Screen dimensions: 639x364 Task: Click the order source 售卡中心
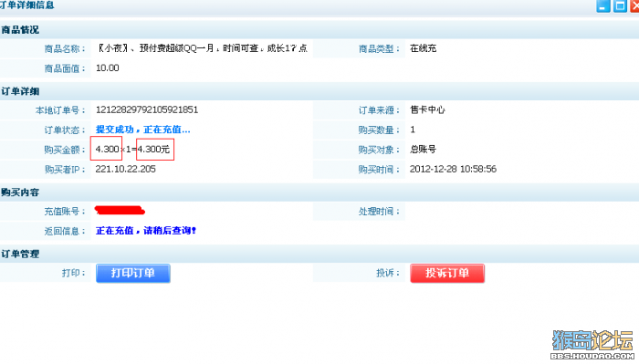click(427, 110)
